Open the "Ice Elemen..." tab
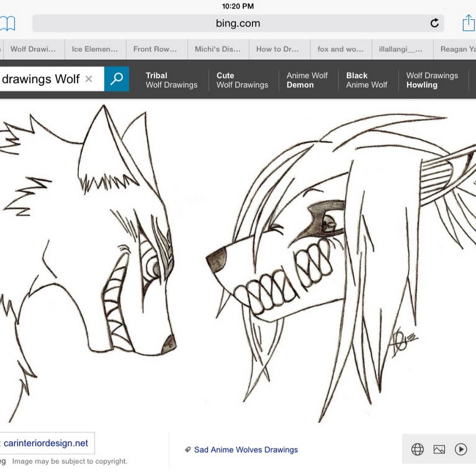Viewport: 476px width, 476px height. click(x=95, y=49)
